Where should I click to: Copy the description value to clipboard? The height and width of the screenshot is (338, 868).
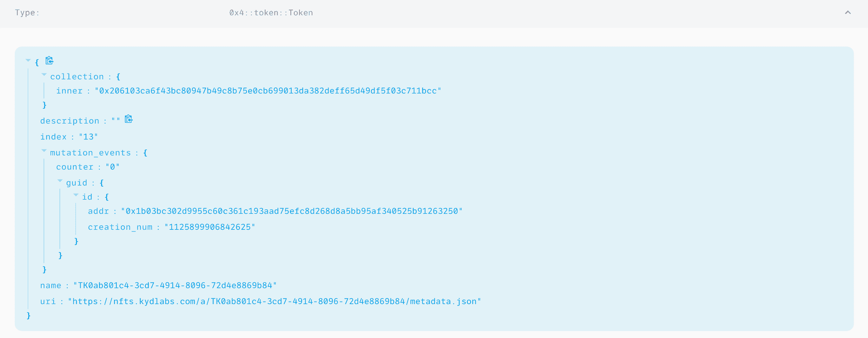pos(128,119)
